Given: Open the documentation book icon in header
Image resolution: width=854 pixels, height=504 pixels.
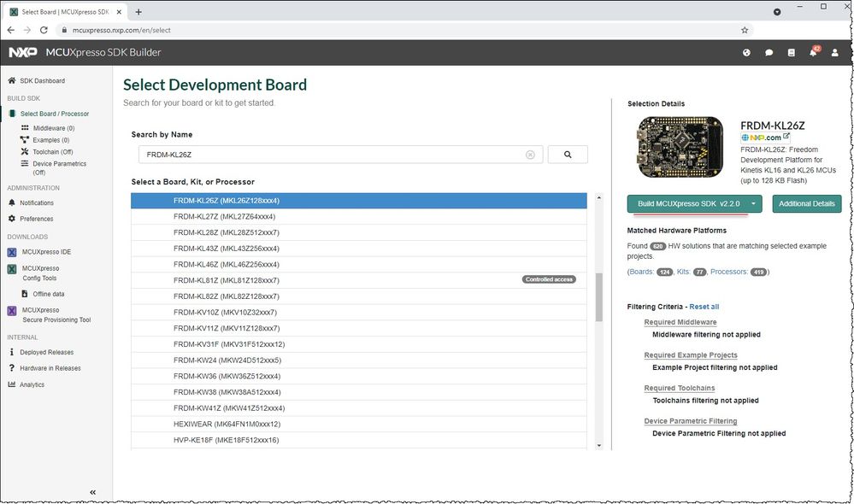Looking at the screenshot, I should (792, 53).
